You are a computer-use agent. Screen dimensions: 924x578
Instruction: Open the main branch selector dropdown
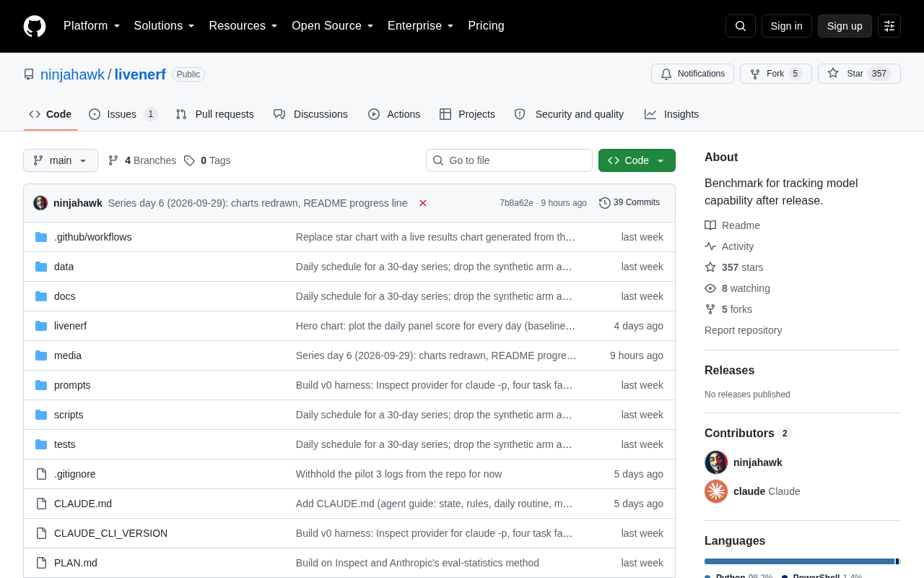pyautogui.click(x=61, y=160)
